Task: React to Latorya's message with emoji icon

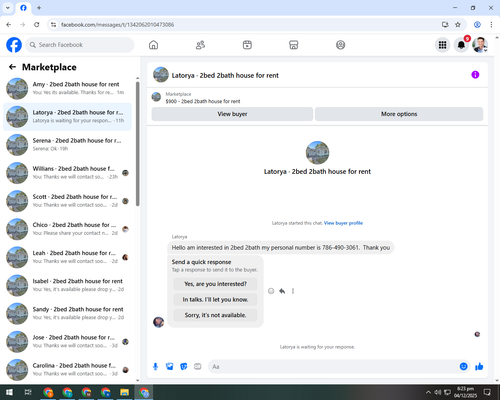Action: (271, 291)
